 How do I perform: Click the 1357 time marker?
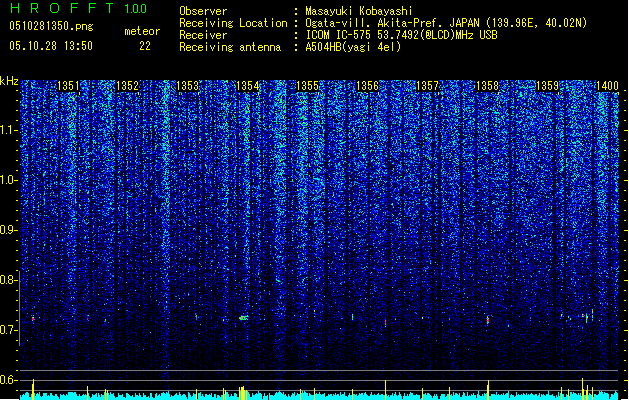pyautogui.click(x=428, y=86)
